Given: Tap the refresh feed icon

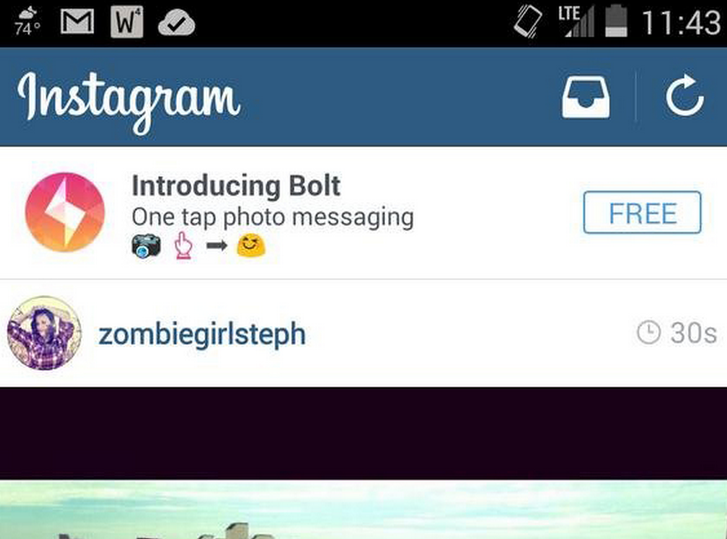Looking at the screenshot, I should click(x=684, y=96).
